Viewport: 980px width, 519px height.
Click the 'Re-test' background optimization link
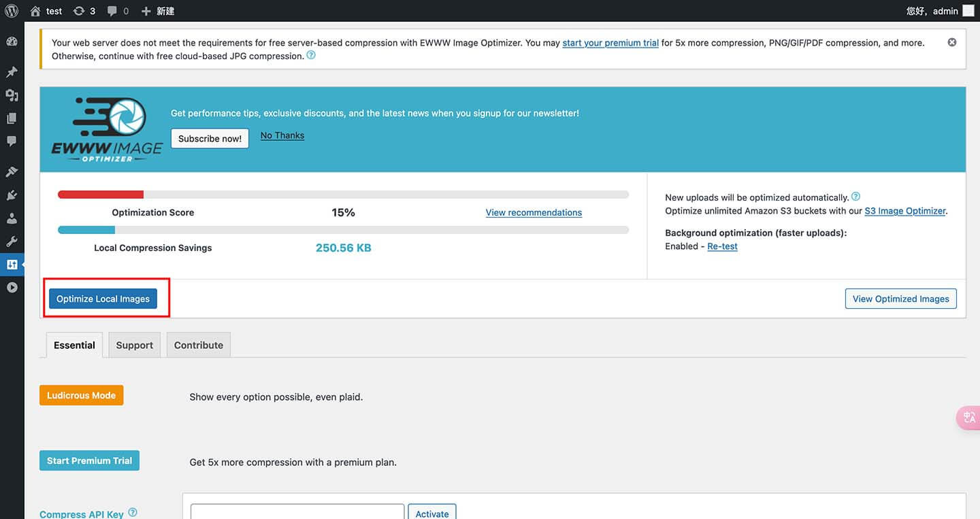click(x=722, y=246)
